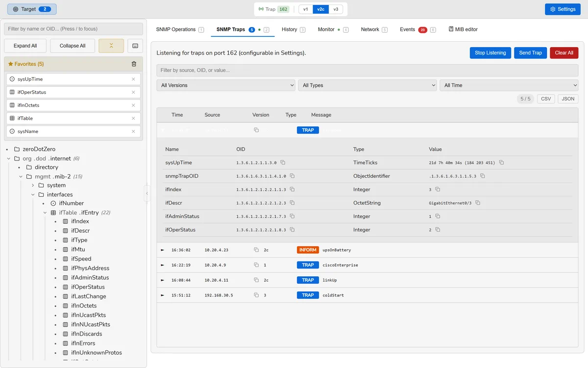The image size is (588, 368).
Task: Copy the ifIndex value 3
Action: (438, 189)
